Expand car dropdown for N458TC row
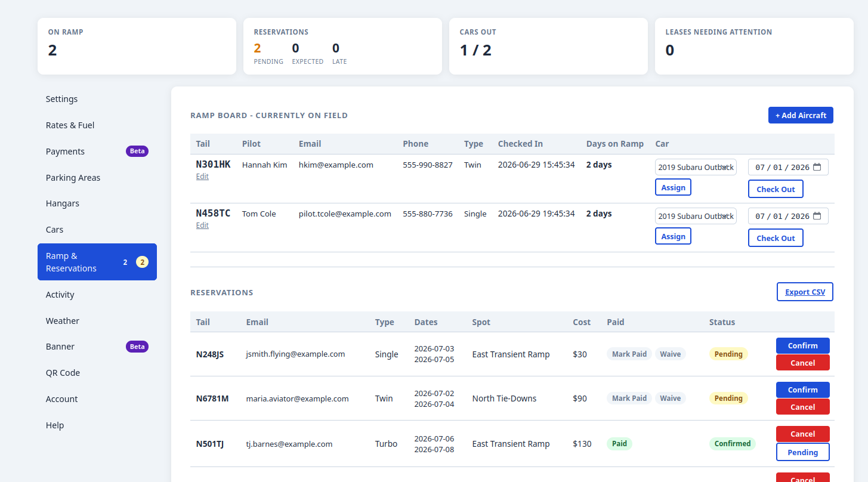 click(696, 216)
